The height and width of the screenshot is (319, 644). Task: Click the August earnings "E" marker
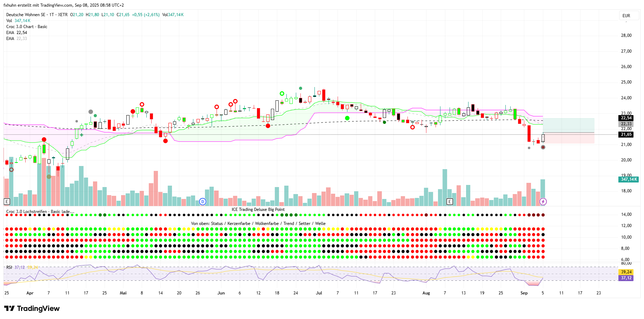click(450, 201)
